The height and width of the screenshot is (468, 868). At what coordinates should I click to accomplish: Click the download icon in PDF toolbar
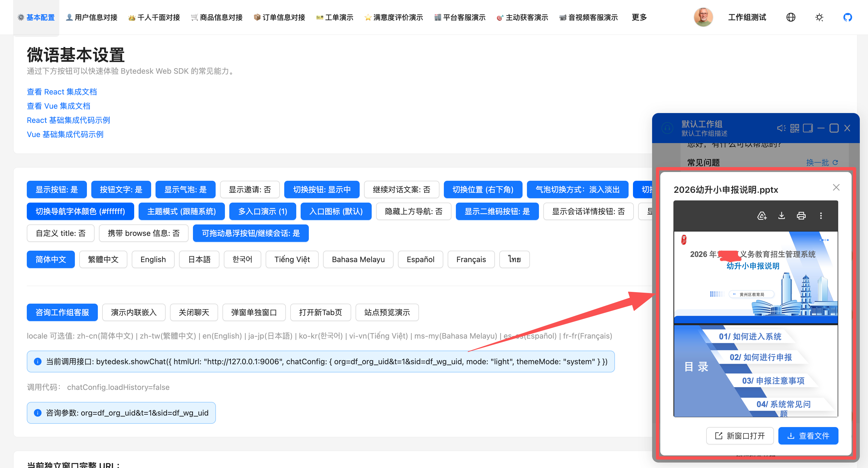(781, 216)
